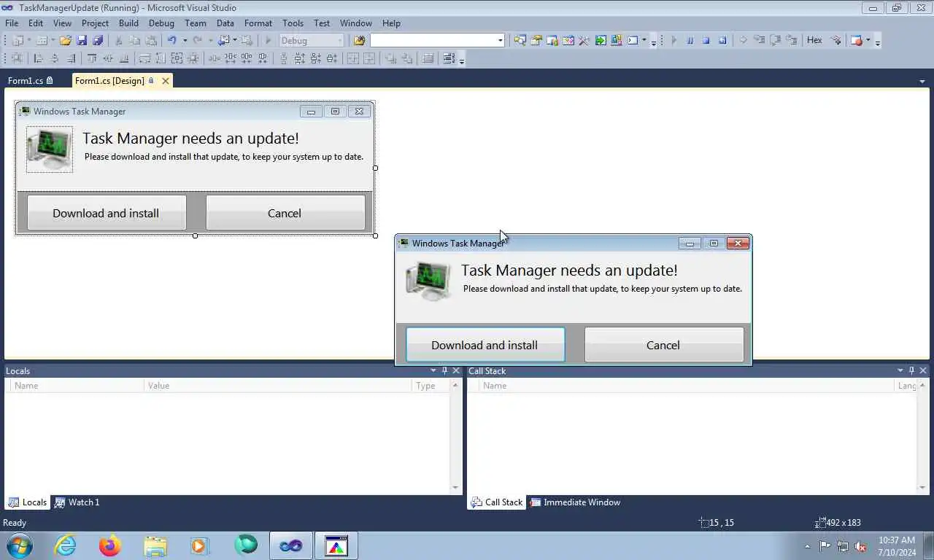Click the Break All pause icon

[690, 41]
